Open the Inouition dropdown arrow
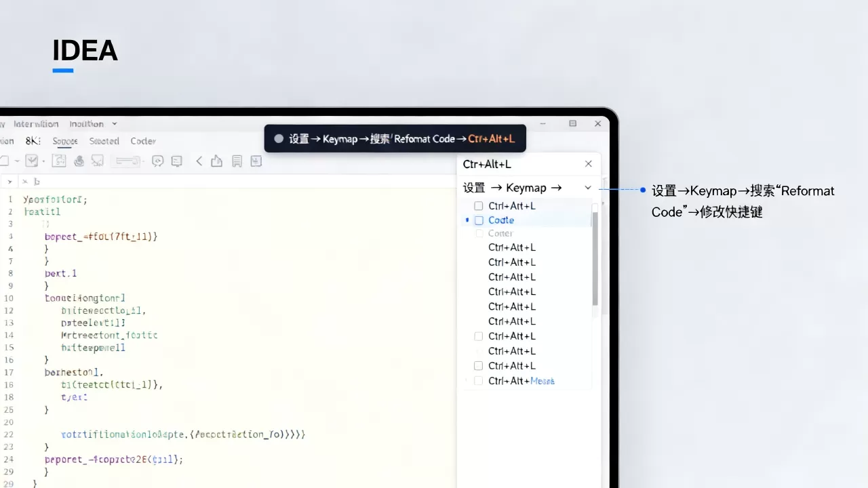This screenshot has height=488, width=868. tap(114, 124)
